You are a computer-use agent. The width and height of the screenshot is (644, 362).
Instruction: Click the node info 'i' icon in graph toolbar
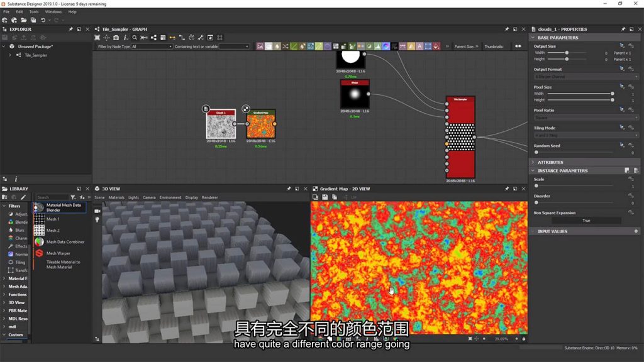pyautogui.click(x=125, y=38)
